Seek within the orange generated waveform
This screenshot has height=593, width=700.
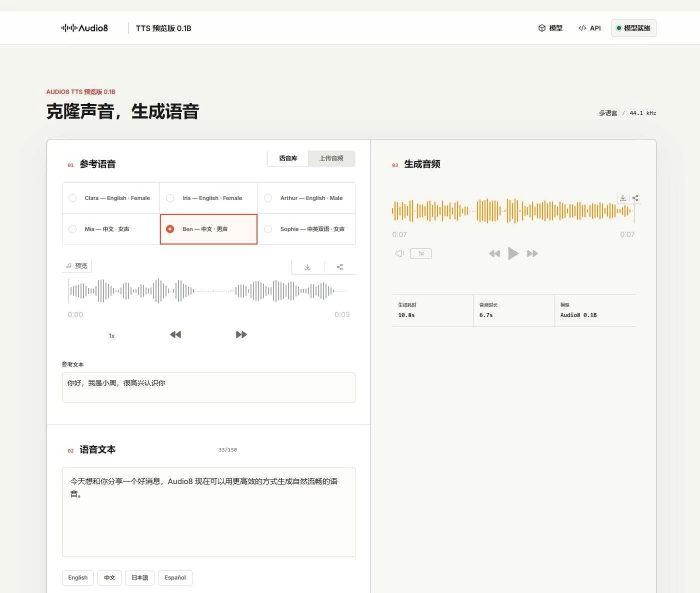click(x=512, y=211)
